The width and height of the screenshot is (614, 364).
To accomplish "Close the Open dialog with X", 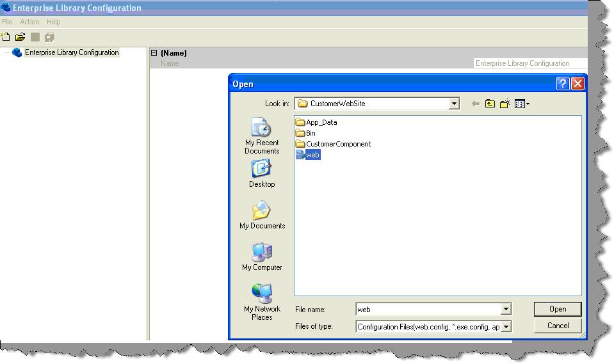I will [x=578, y=83].
